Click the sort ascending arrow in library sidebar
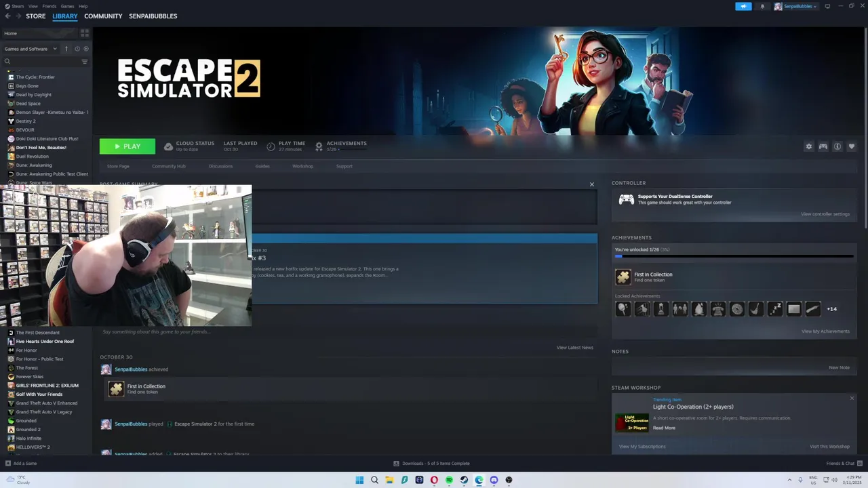This screenshot has height=488, width=868. coord(66,49)
